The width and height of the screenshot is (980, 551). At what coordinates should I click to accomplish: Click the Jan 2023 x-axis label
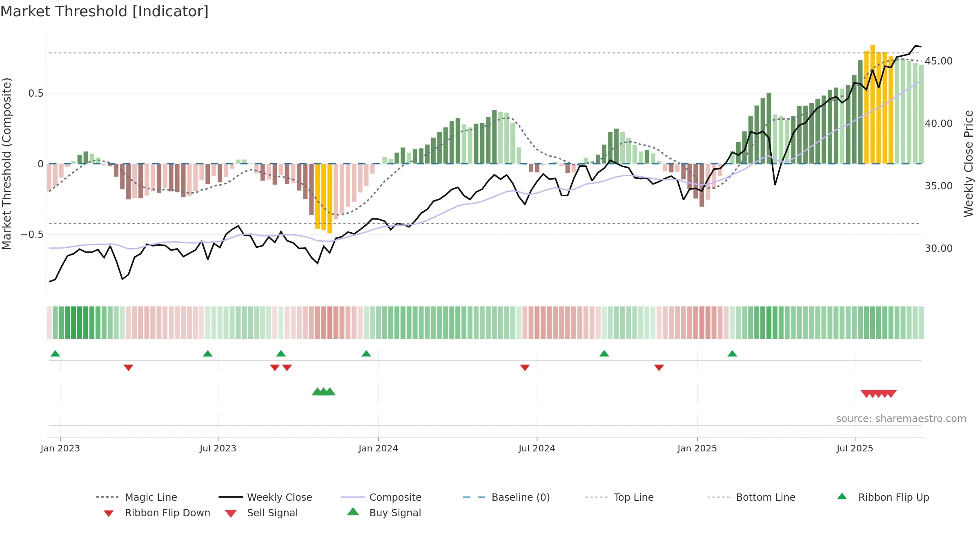pyautogui.click(x=60, y=449)
